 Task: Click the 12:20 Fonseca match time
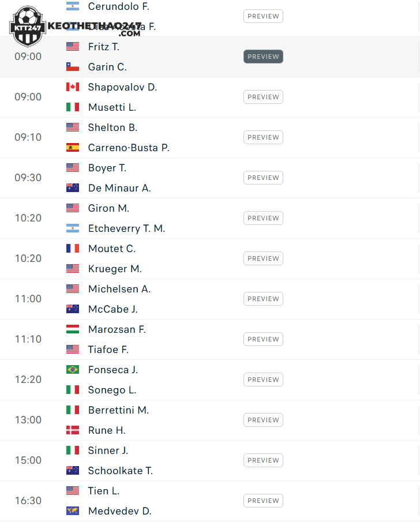[28, 380]
